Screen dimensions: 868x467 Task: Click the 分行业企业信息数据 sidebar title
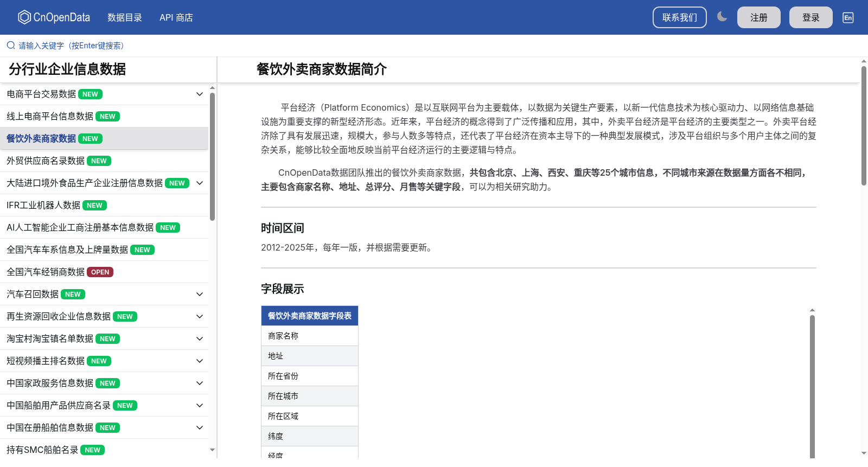click(67, 69)
